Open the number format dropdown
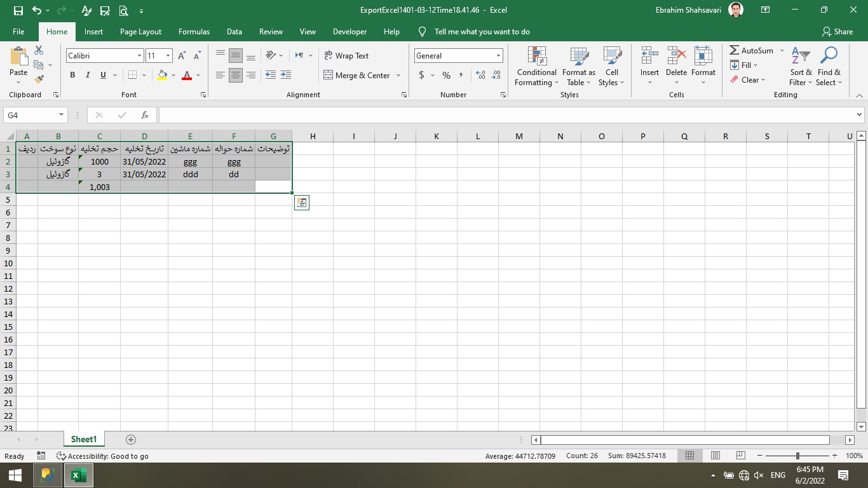 [498, 56]
